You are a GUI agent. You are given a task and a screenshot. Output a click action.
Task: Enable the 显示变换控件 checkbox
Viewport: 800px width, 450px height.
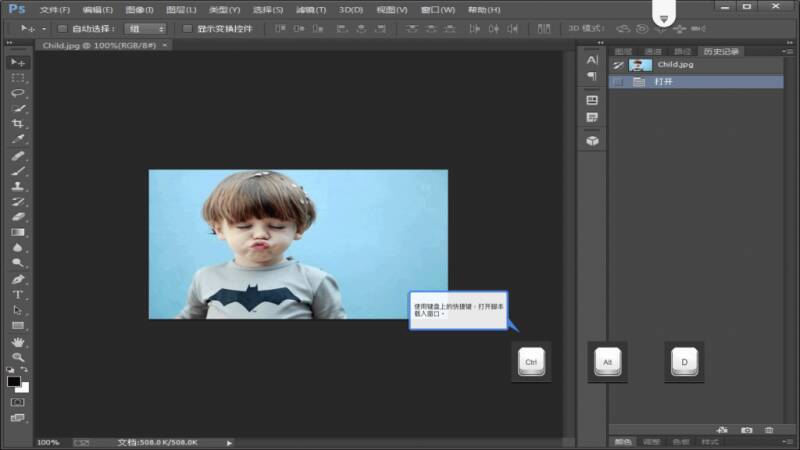pyautogui.click(x=187, y=29)
